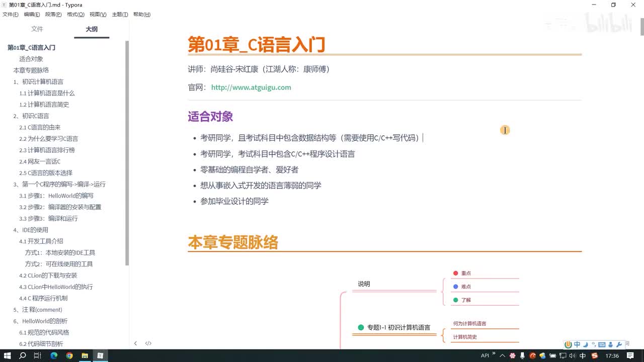Image resolution: width=644 pixels, height=362 pixels.
Task: Click the mind map node 说明
Action: point(364,284)
